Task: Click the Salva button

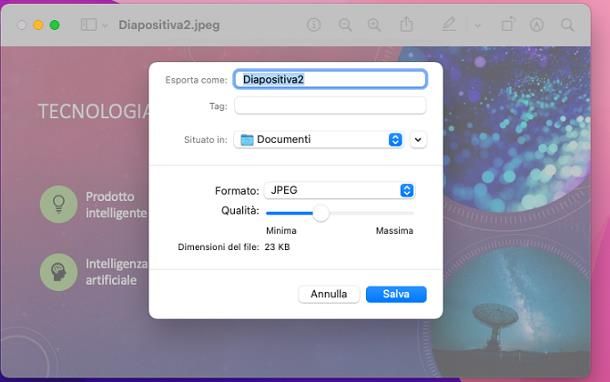Action: 396,294
